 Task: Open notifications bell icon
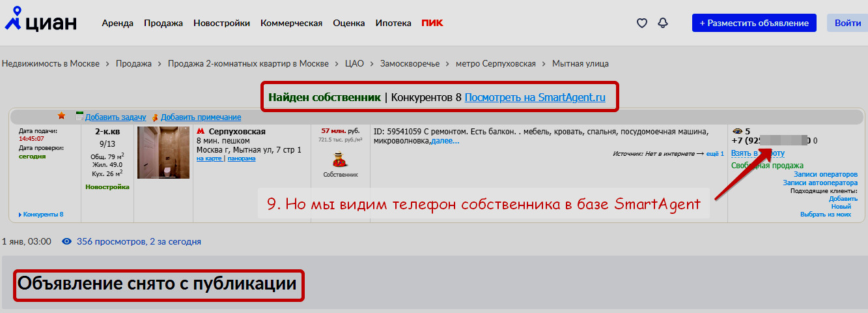pyautogui.click(x=663, y=23)
